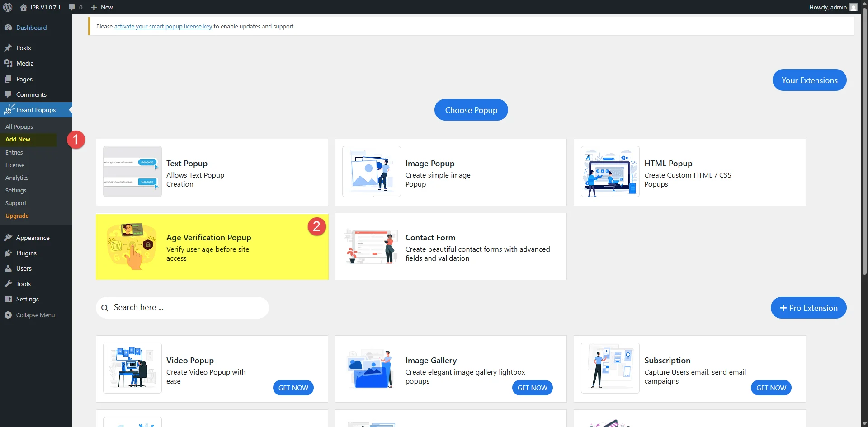
Task: Click the Image Gallery illustration
Action: [x=372, y=368]
